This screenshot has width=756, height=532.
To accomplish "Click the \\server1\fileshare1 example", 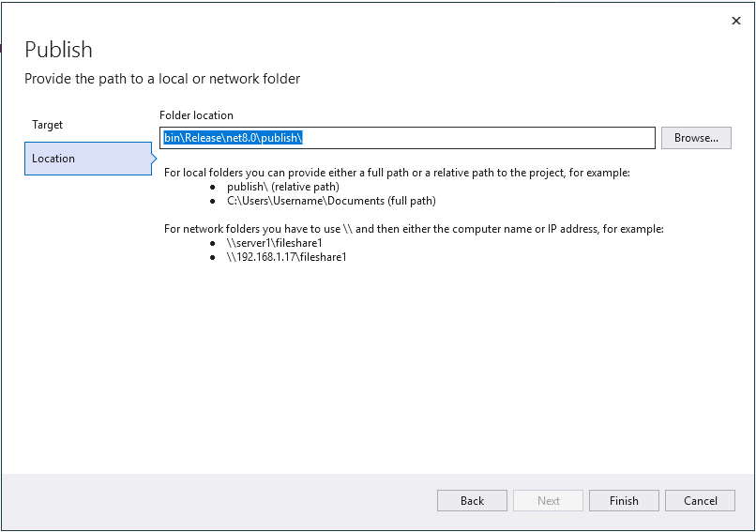I will click(274, 243).
